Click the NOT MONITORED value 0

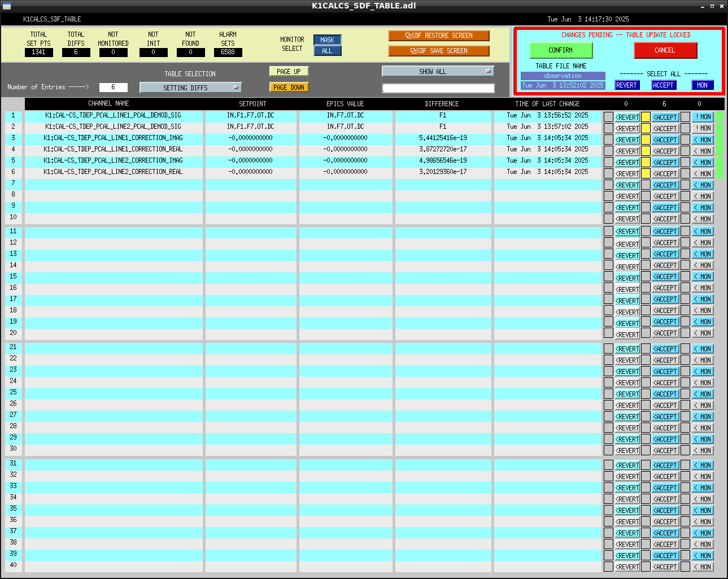pos(113,52)
